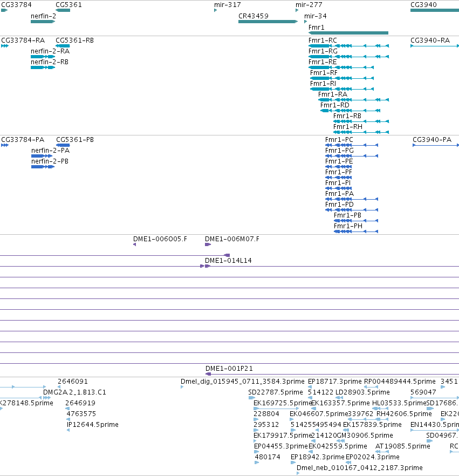Select protein Fmr1-PI label

point(338,183)
